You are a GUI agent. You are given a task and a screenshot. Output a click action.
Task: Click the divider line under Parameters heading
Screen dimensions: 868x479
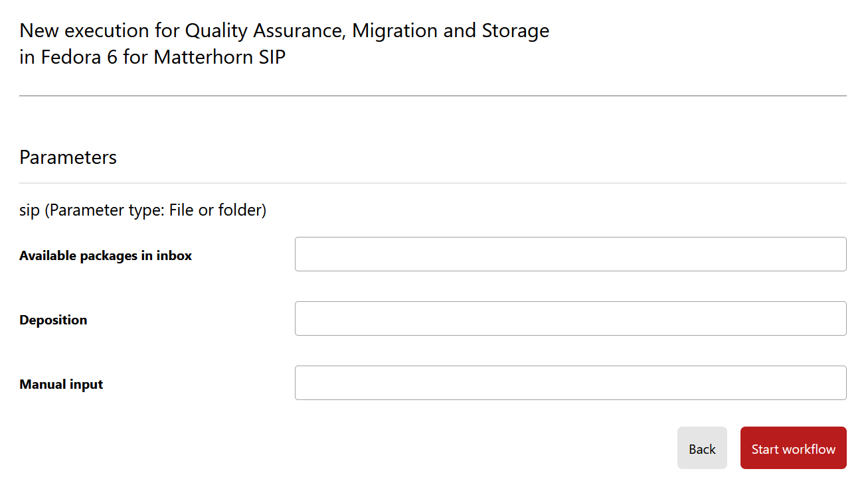point(433,182)
